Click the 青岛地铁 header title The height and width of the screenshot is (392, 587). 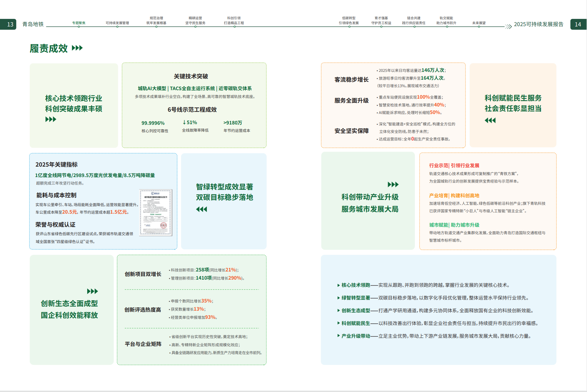[x=33, y=24]
